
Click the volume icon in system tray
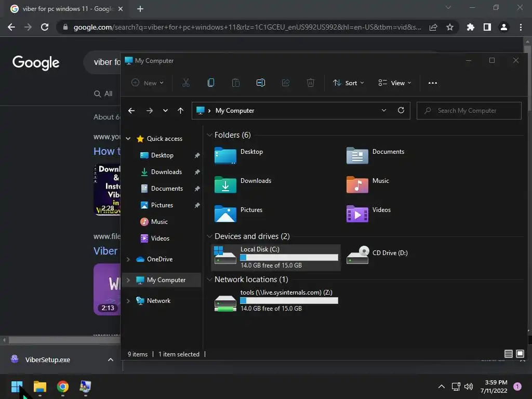469,387
